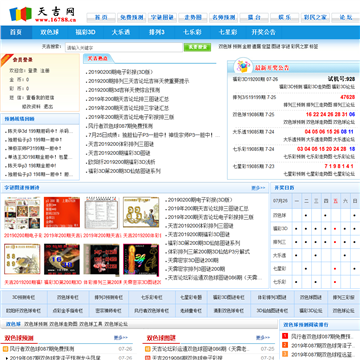The image size is (360, 360).
Task: Click the orange document icon before 风行者双色球087期免费预测
Action: 5,349
